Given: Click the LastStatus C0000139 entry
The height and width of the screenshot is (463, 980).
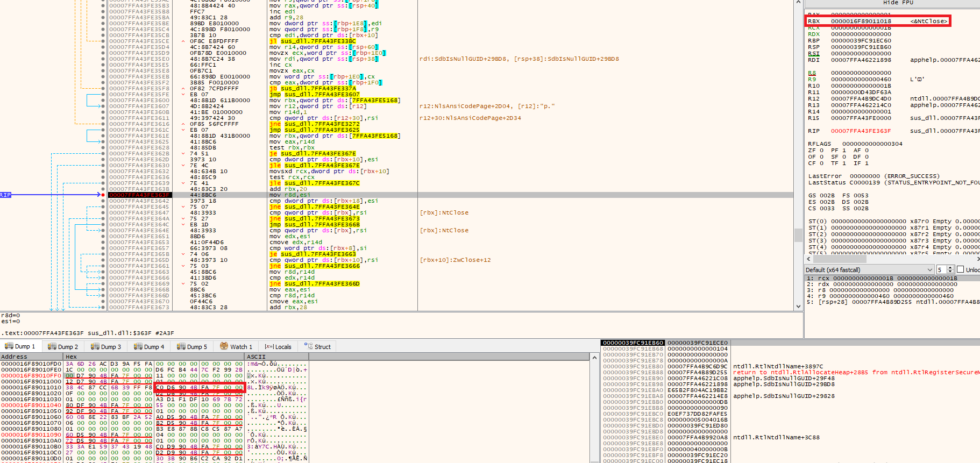Looking at the screenshot, I should pyautogui.click(x=893, y=182).
